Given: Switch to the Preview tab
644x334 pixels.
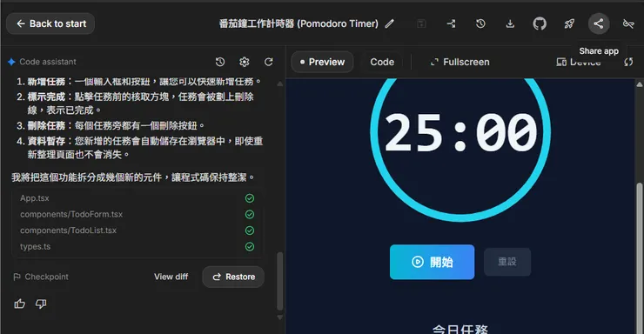Looking at the screenshot, I should click(x=322, y=62).
